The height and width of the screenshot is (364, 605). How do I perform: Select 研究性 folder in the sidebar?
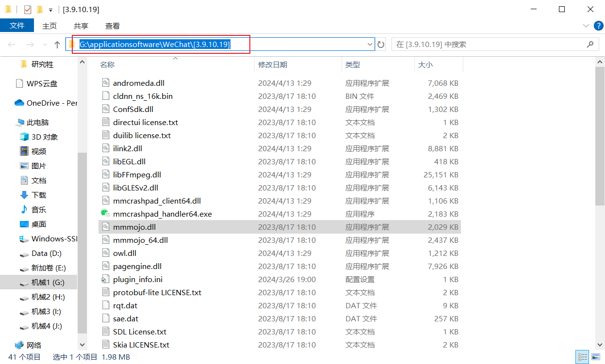[x=37, y=64]
